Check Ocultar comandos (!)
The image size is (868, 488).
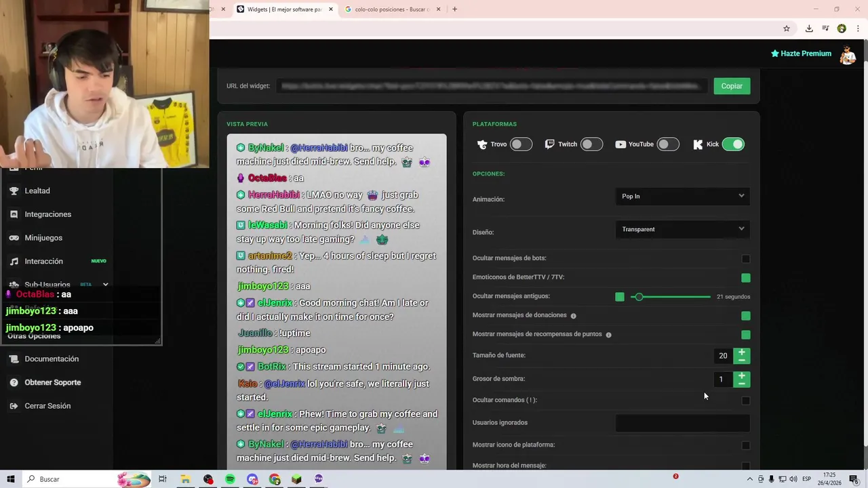746,401
